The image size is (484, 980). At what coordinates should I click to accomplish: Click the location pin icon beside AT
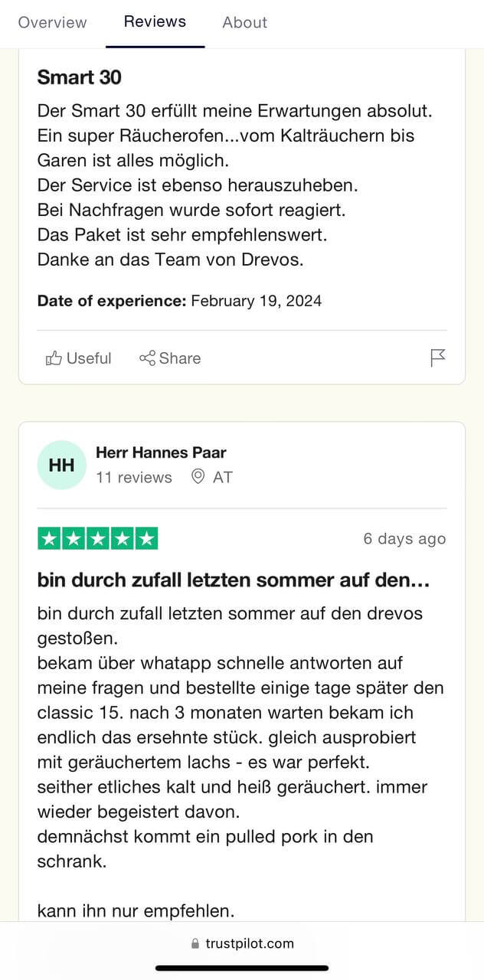[x=198, y=477]
